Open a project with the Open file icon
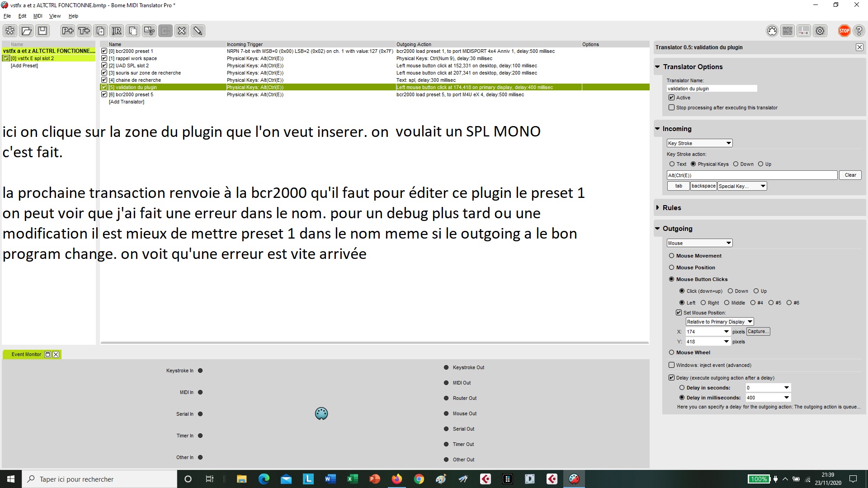Viewport: 868px width, 488px height. click(x=26, y=31)
